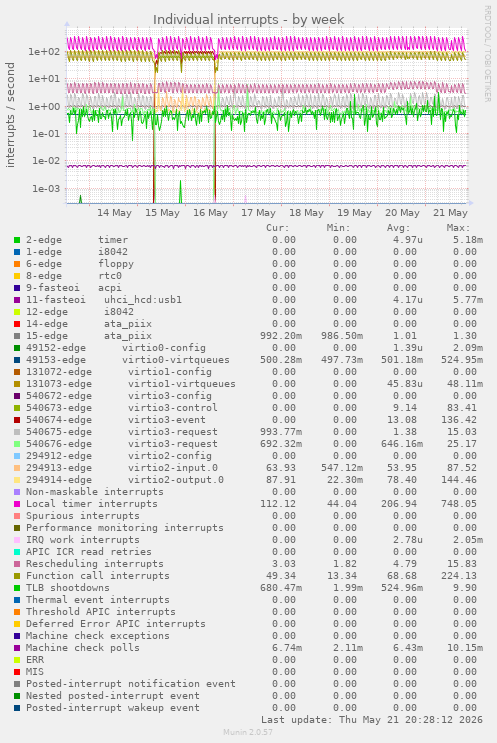Click the 15-edge ata_piix gray swatch
Image resolution: width=497 pixels, height=743 pixels.
(x=17, y=336)
